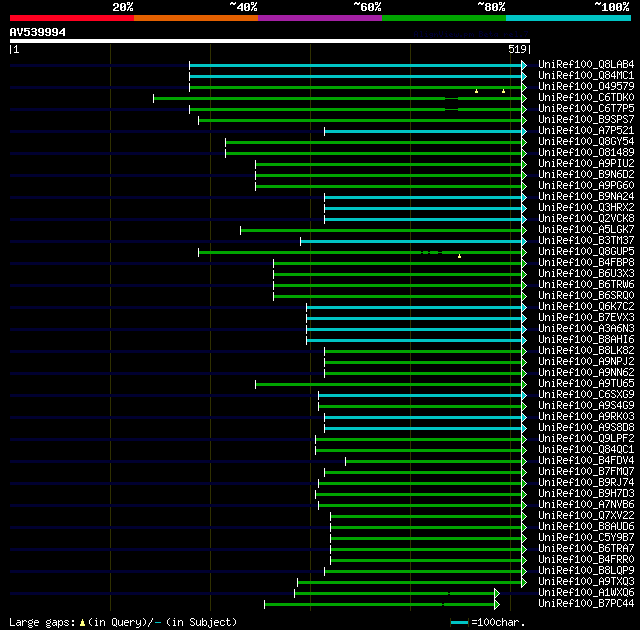Select the UniRef100_O49579 label
640x630 pixels.
[x=586, y=87]
